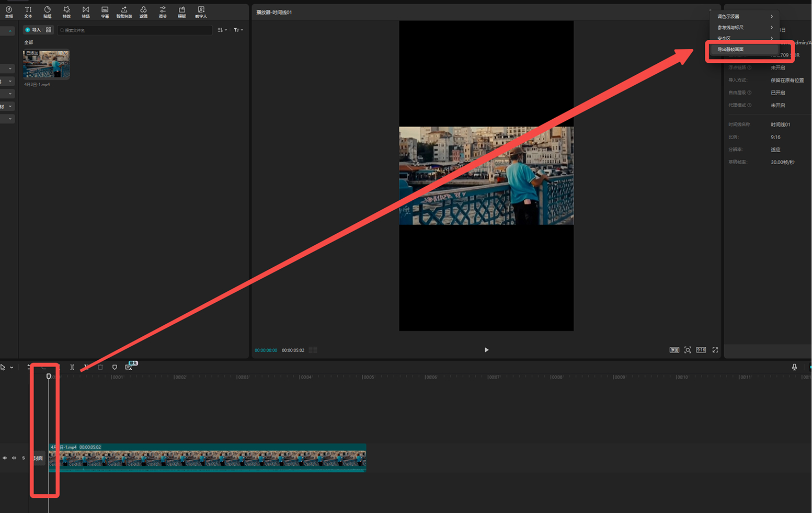Open the 文本 (Text) tool panel
812x513 pixels.
(x=28, y=12)
